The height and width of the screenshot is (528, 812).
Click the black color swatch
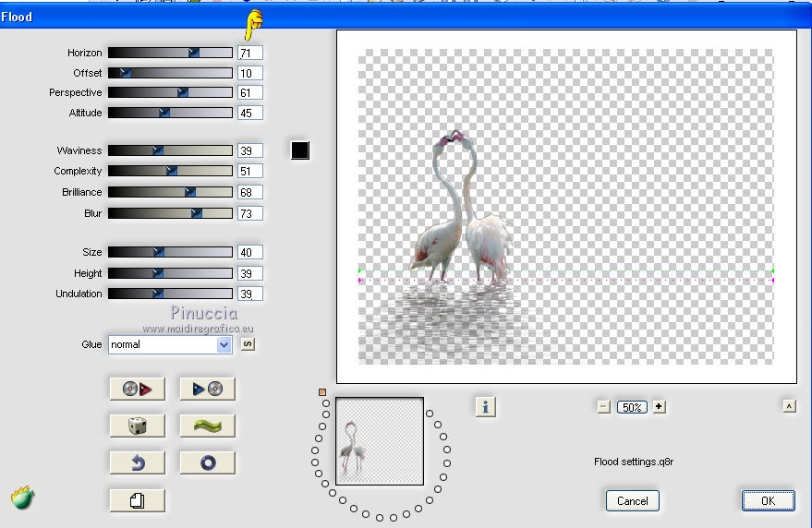300,150
